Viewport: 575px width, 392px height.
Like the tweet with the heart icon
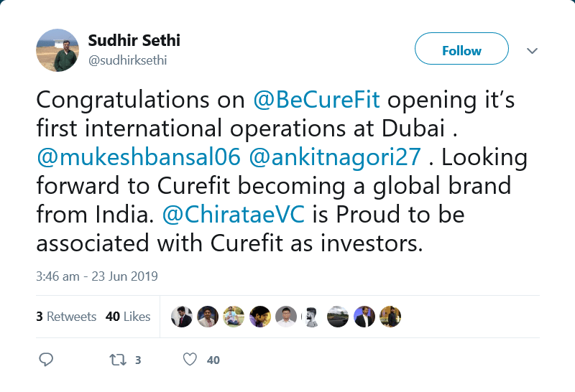(x=190, y=360)
